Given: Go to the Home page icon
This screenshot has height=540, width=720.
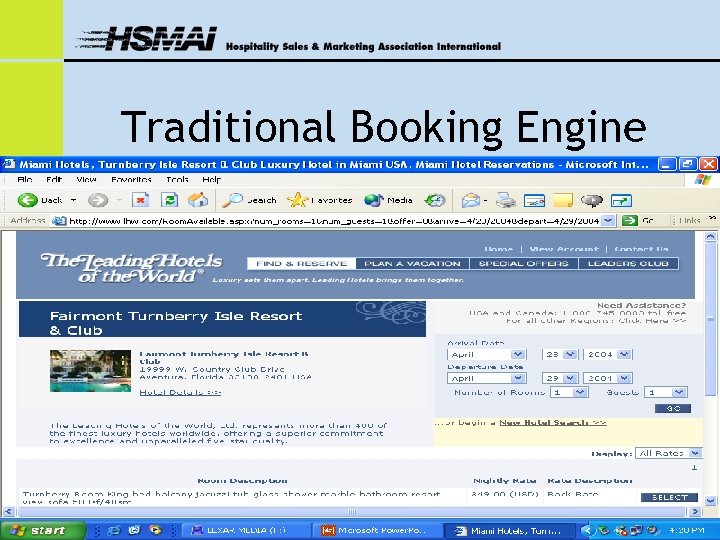Looking at the screenshot, I should [x=198, y=200].
